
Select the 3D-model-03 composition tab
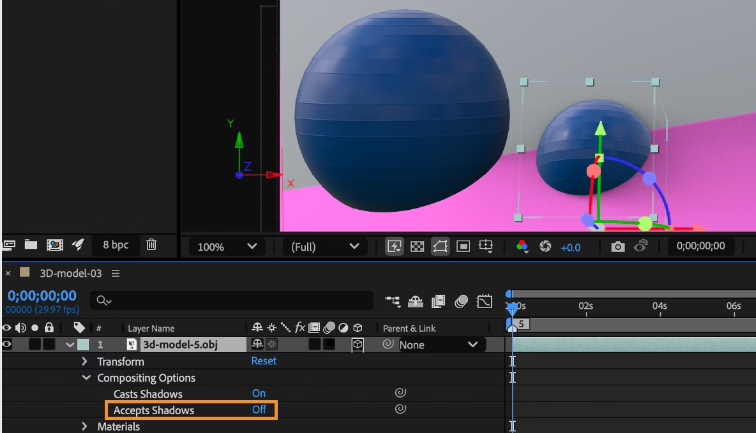(x=70, y=273)
